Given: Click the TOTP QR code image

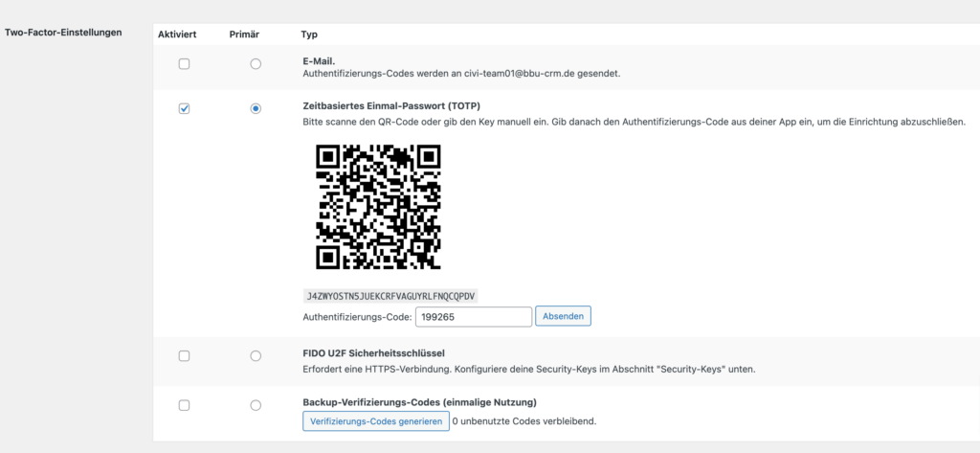Looking at the screenshot, I should point(378,207).
